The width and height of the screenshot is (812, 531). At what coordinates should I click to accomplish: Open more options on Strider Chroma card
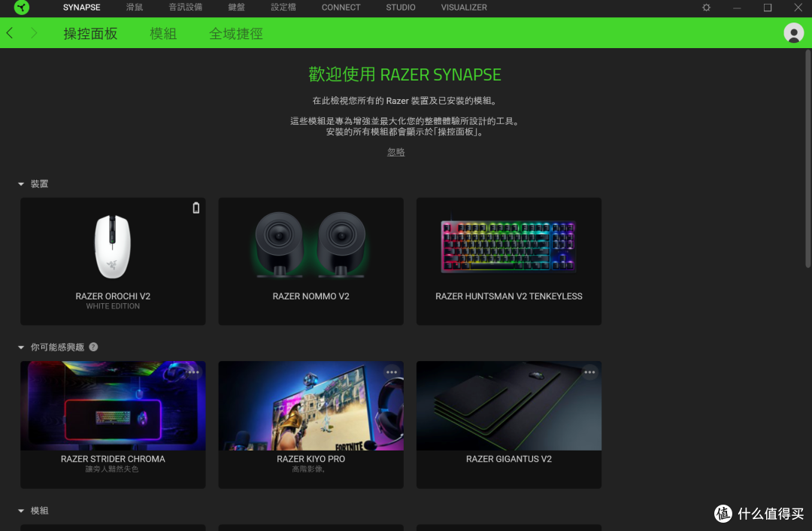(194, 372)
